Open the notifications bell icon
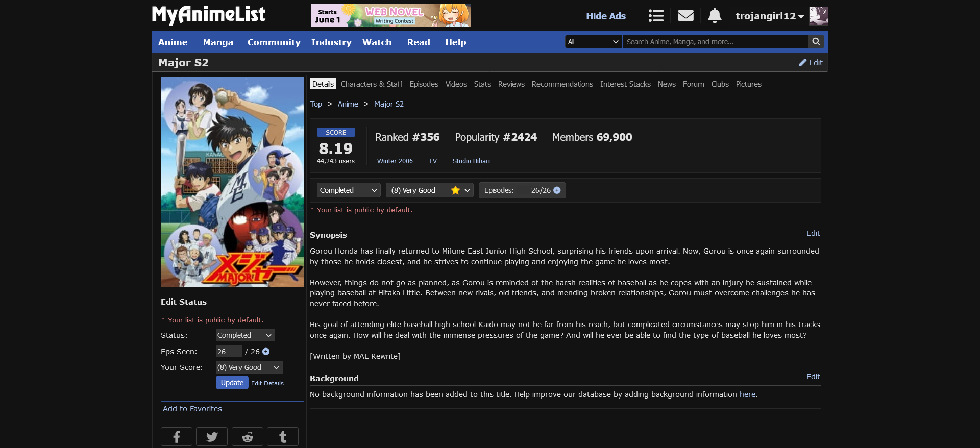The width and height of the screenshot is (980, 448). pos(715,16)
